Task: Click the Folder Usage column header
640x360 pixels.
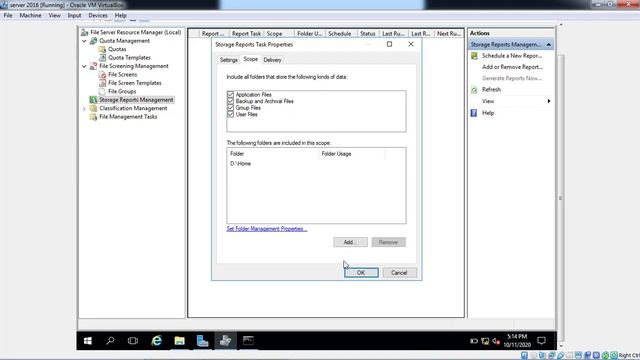Action: (351, 154)
